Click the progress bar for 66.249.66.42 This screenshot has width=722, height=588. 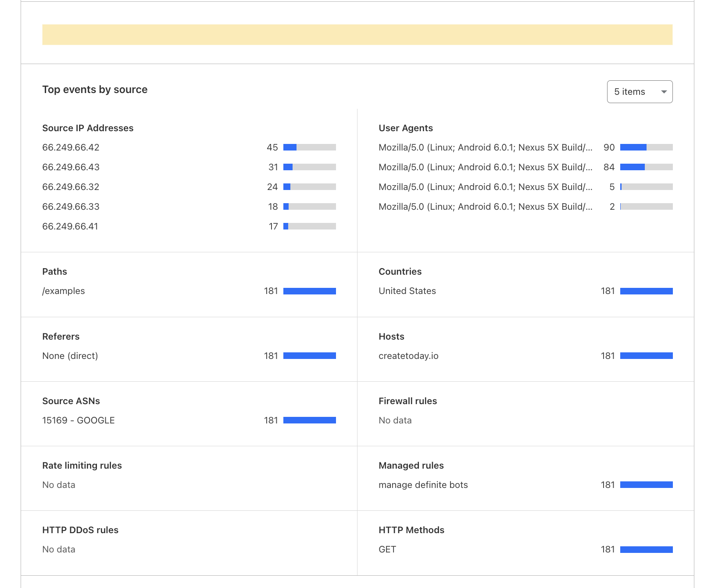309,147
